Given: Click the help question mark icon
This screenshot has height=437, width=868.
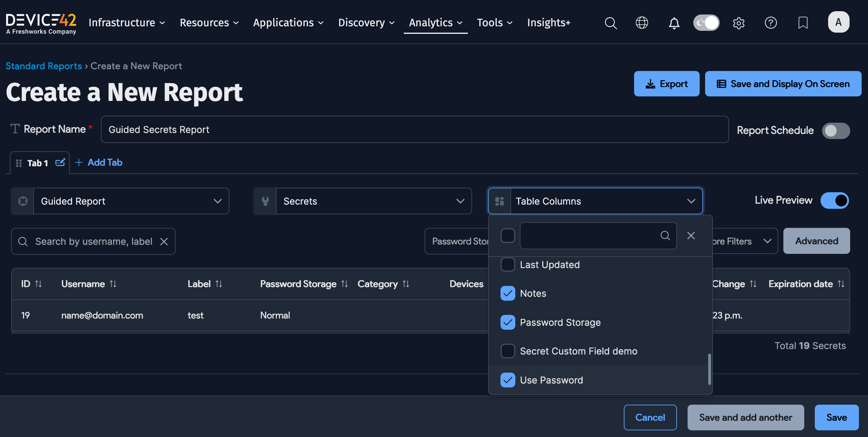Looking at the screenshot, I should point(770,23).
